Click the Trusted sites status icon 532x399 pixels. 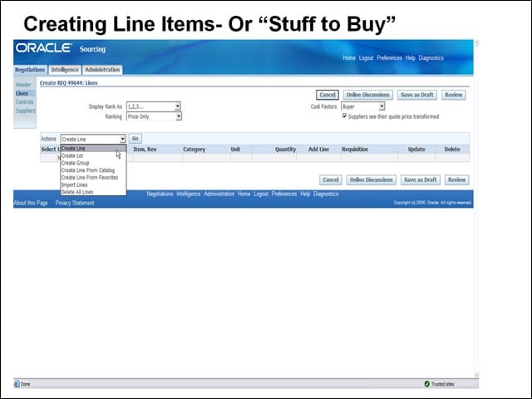pyautogui.click(x=426, y=384)
